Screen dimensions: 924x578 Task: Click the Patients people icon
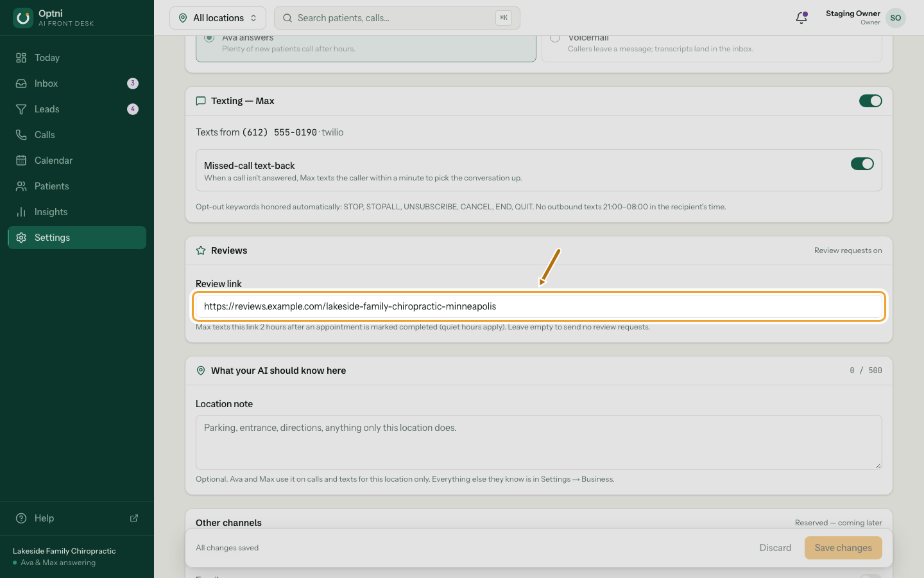[21, 186]
